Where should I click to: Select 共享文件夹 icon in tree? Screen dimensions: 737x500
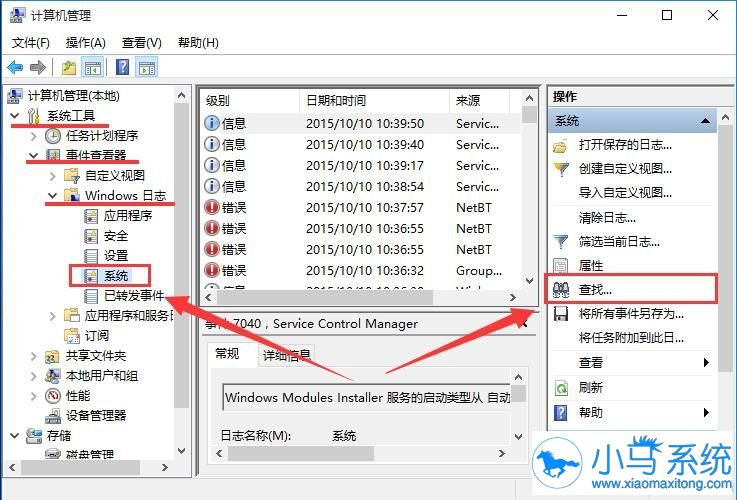(53, 356)
